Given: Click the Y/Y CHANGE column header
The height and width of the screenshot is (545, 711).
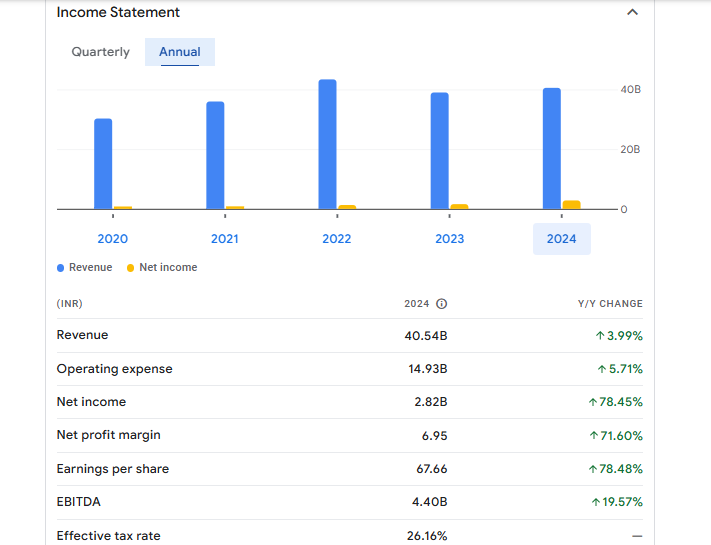Looking at the screenshot, I should [x=610, y=304].
